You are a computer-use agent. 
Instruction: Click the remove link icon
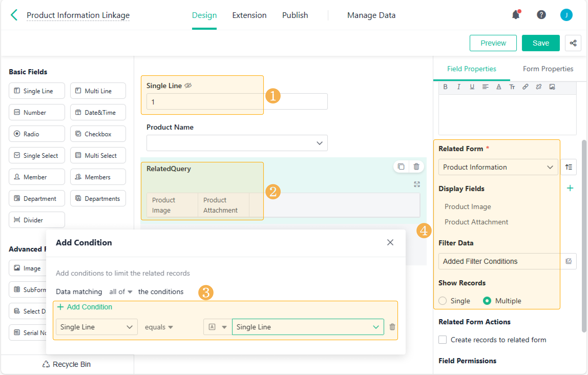pyautogui.click(x=539, y=87)
